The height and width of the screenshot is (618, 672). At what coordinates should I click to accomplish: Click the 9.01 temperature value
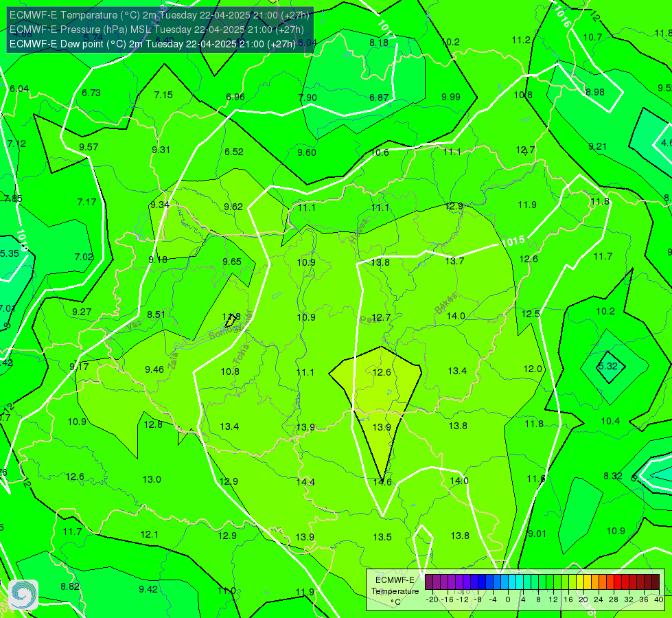click(x=537, y=534)
